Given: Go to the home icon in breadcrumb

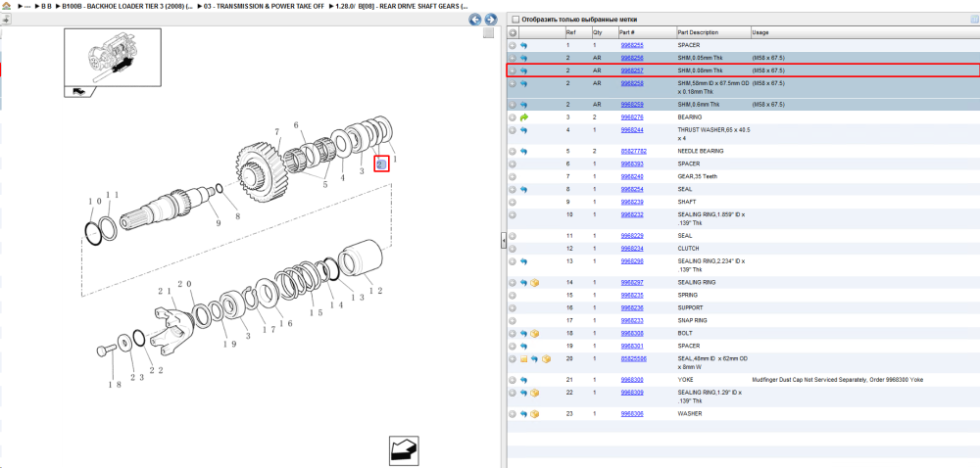Looking at the screenshot, I should 6,6.
